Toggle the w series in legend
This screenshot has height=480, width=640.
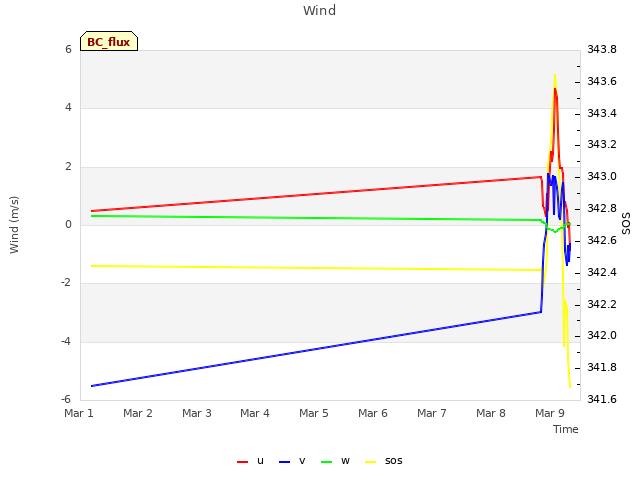pyautogui.click(x=336, y=461)
